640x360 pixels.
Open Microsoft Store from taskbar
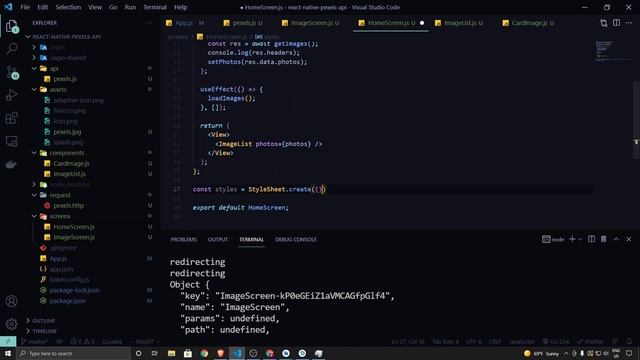click(x=188, y=353)
